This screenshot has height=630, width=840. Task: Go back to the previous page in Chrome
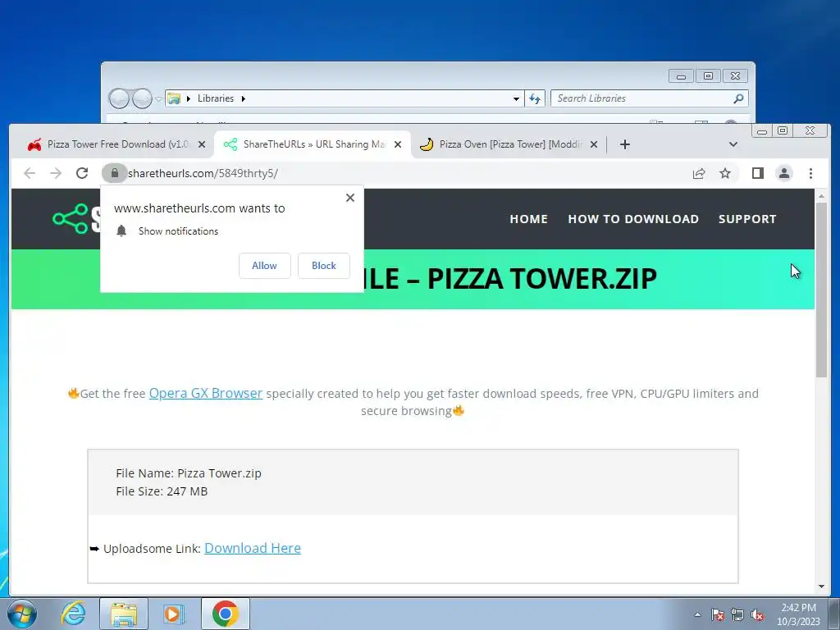click(30, 173)
